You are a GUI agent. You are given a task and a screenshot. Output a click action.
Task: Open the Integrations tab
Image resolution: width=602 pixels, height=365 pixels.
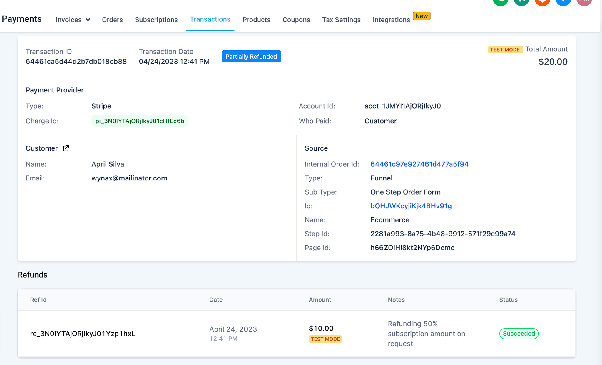(x=391, y=20)
